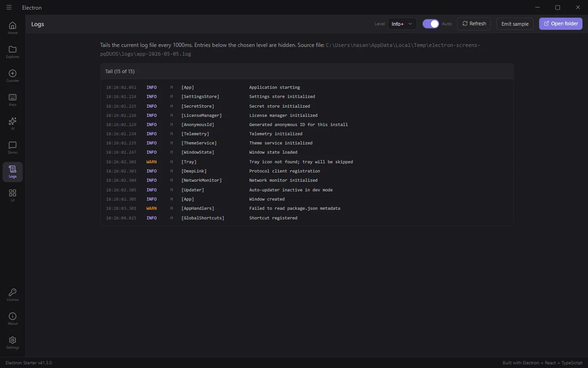The width and height of the screenshot is (588, 368).
Task: Select the 'Telemetry initialized' log entry
Action: [276, 134]
